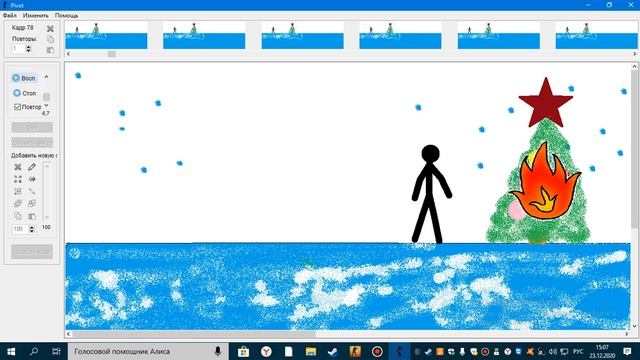The width and height of the screenshot is (640, 360).
Task: Decrease playback speed with the down arrow
Action: click(46, 105)
